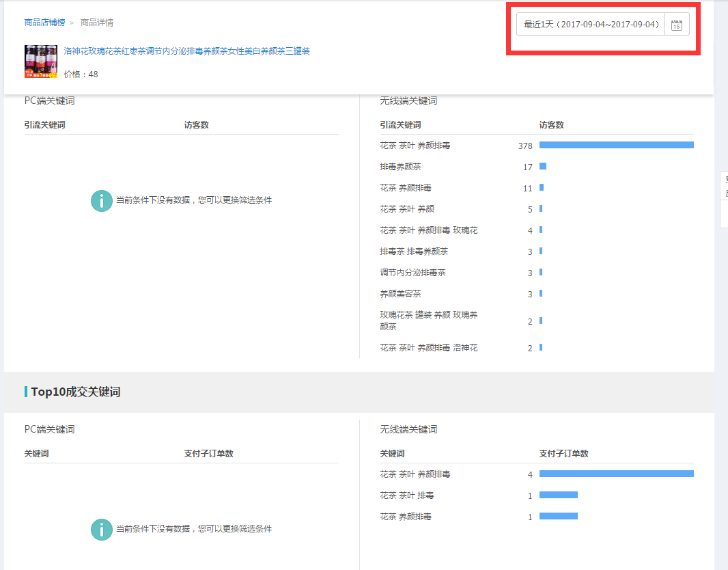Click 花茶 茶叶 排毒 in transaction keywords

pyautogui.click(x=406, y=496)
